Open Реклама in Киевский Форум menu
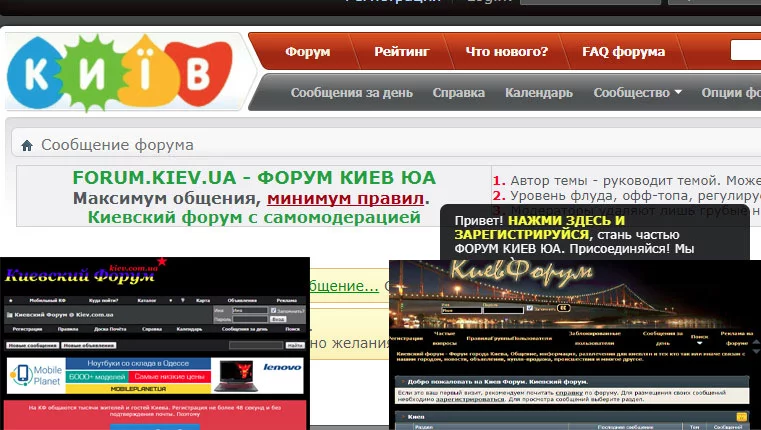 [x=287, y=300]
